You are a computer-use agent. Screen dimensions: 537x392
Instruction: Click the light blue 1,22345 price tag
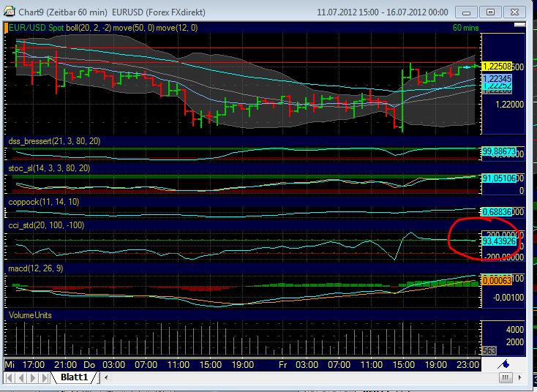click(x=497, y=79)
